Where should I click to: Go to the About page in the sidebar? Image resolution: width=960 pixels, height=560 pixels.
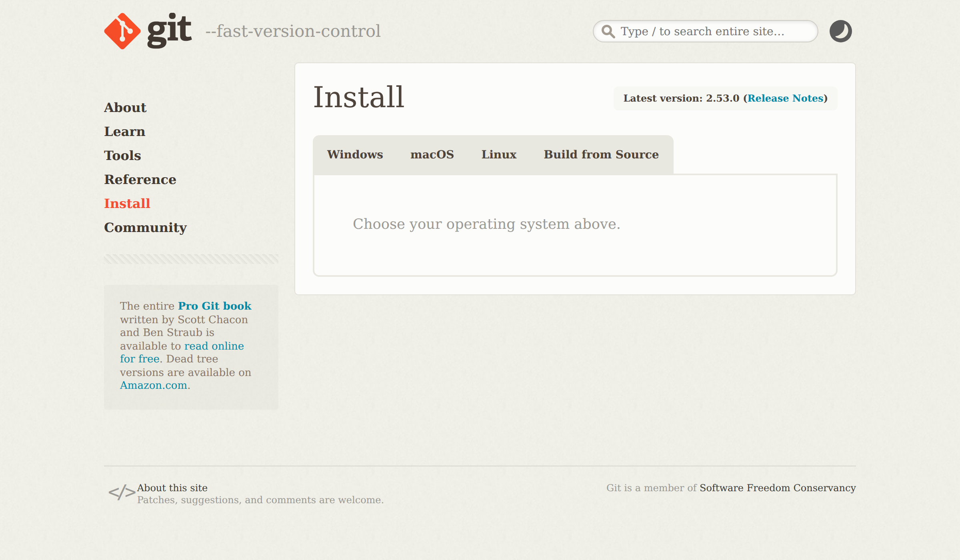(x=125, y=108)
